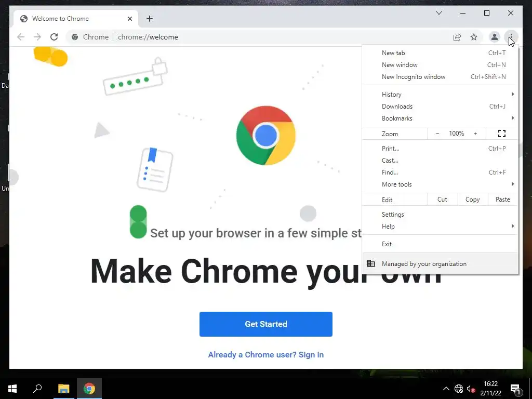532x399 pixels.
Task: Open the profile avatar button
Action: click(x=495, y=37)
